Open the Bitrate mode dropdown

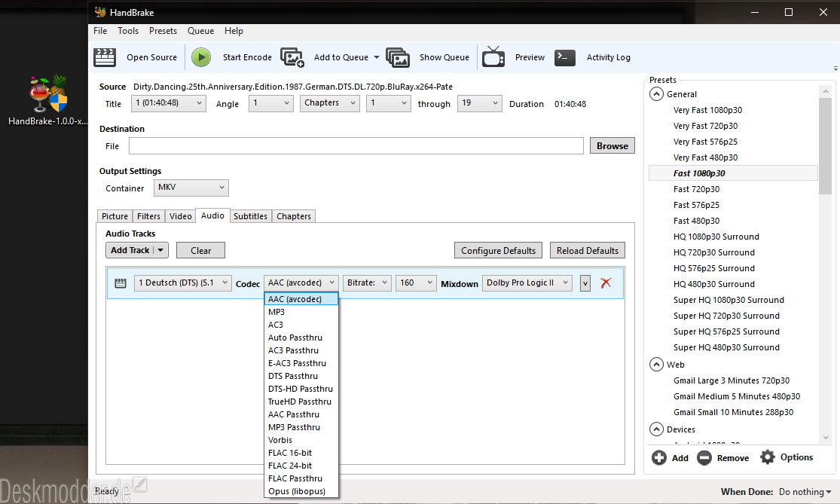point(367,283)
